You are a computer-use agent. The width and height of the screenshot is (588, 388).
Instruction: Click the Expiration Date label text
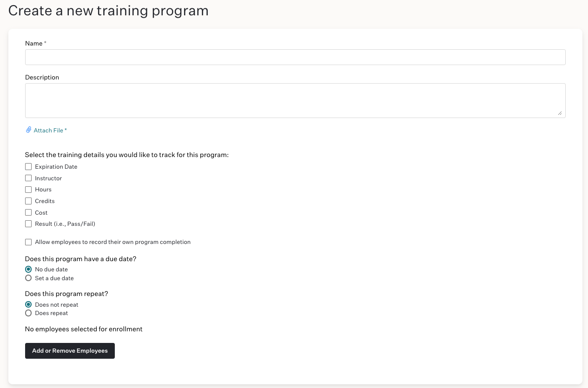click(56, 166)
